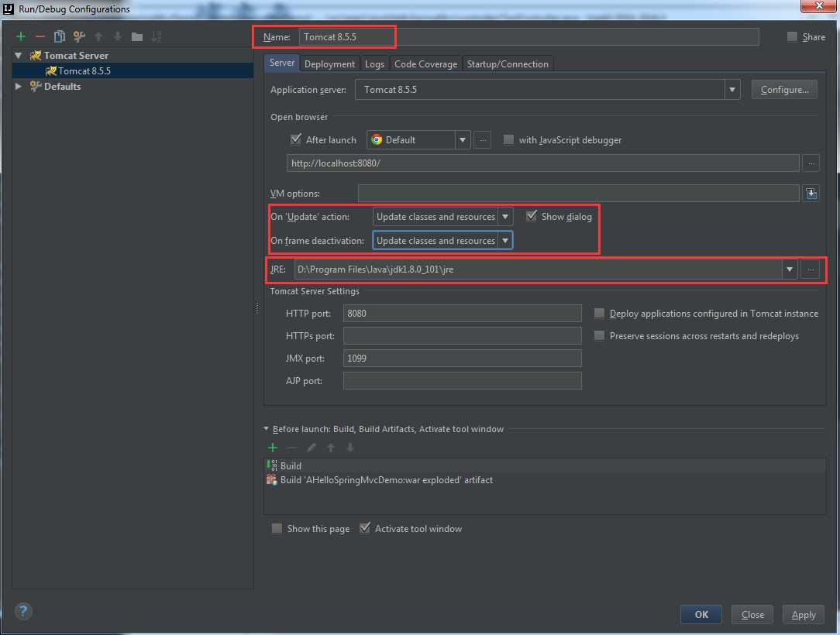
Task: Click the Apply button
Action: coord(804,615)
